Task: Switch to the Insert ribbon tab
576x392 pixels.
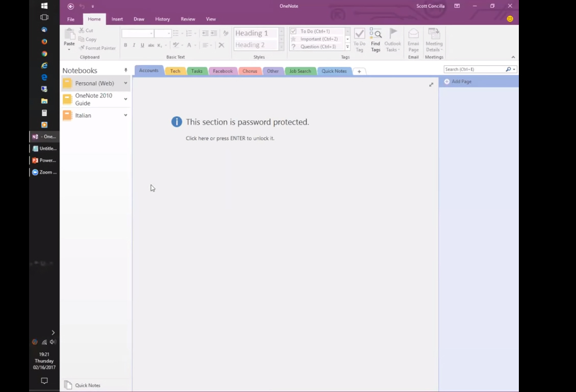Action: 117,19
